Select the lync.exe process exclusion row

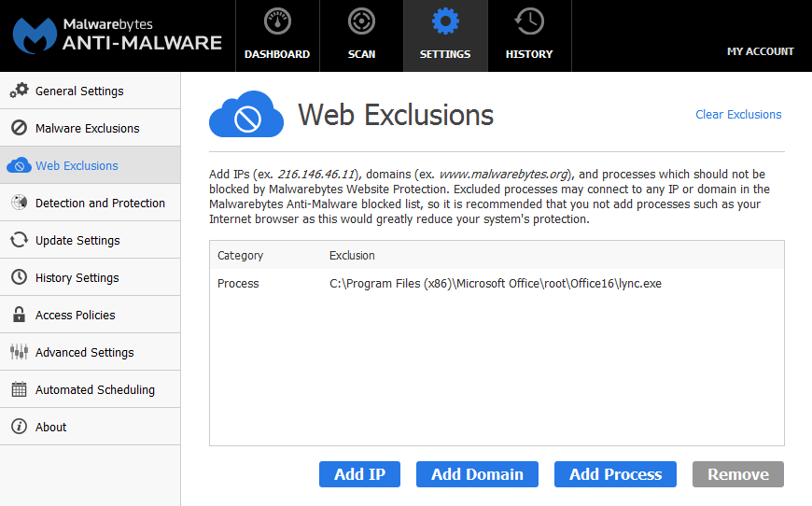click(497, 283)
